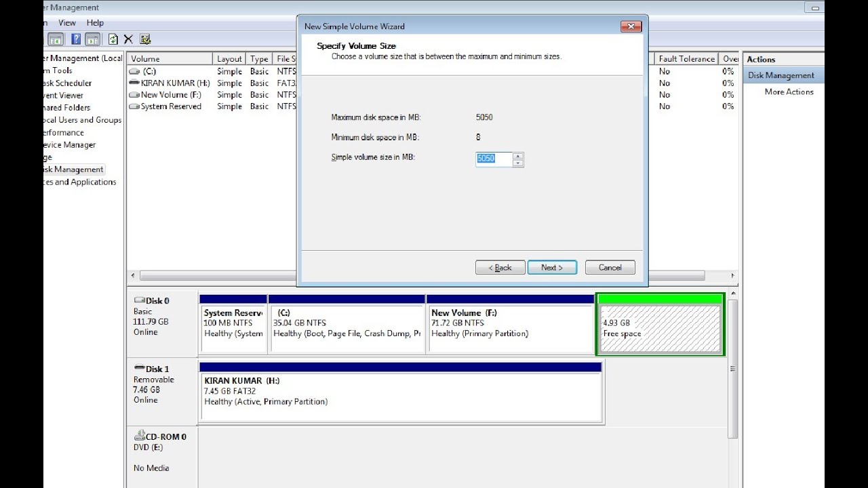Viewport: 868px width, 488px height.
Task: Click the volume list horizontal scrollbar right arrow
Action: [x=733, y=276]
